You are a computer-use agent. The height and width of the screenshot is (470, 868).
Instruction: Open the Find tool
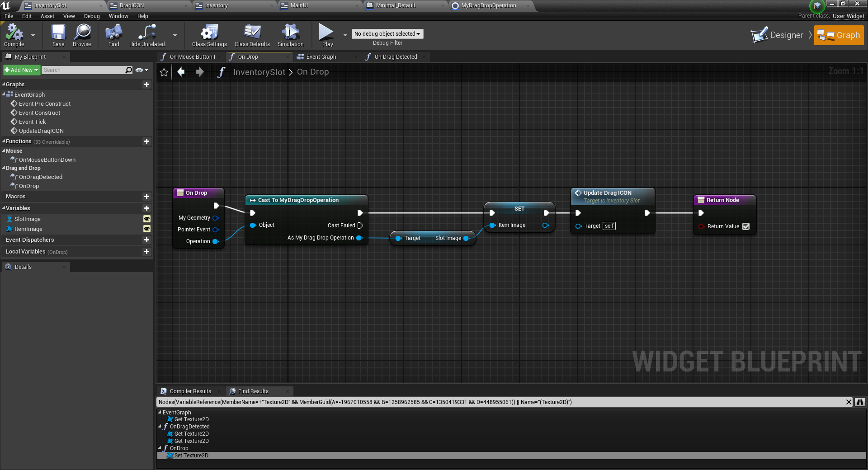[113, 35]
